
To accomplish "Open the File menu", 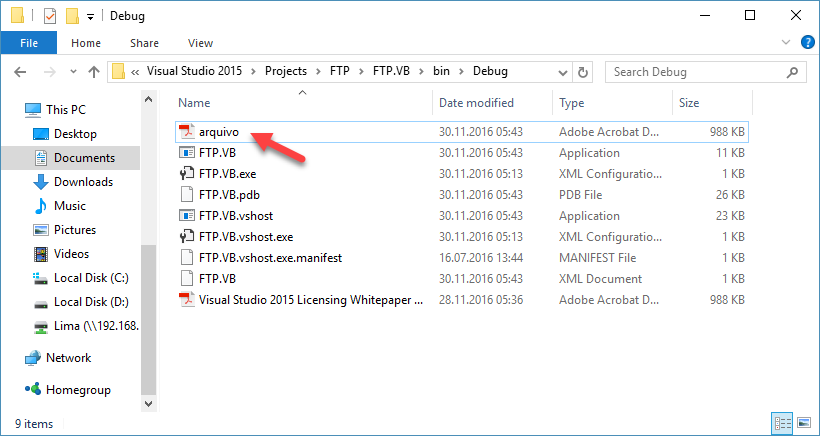I will [29, 43].
